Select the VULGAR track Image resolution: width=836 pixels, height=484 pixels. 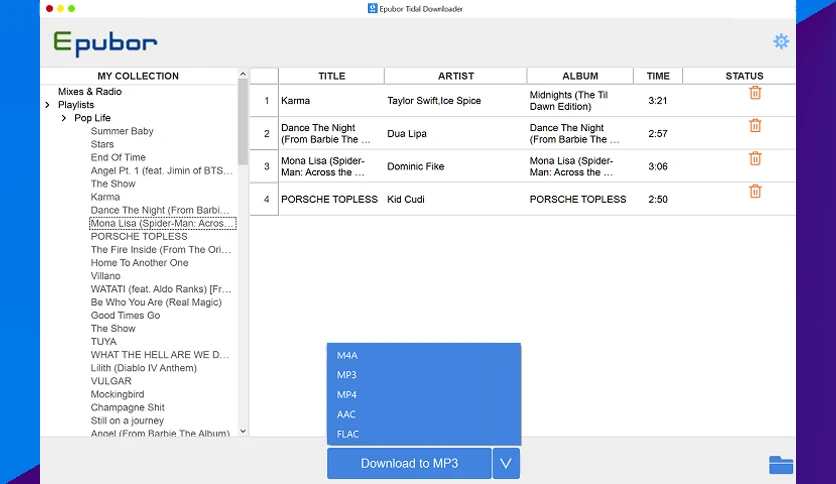[111, 381]
